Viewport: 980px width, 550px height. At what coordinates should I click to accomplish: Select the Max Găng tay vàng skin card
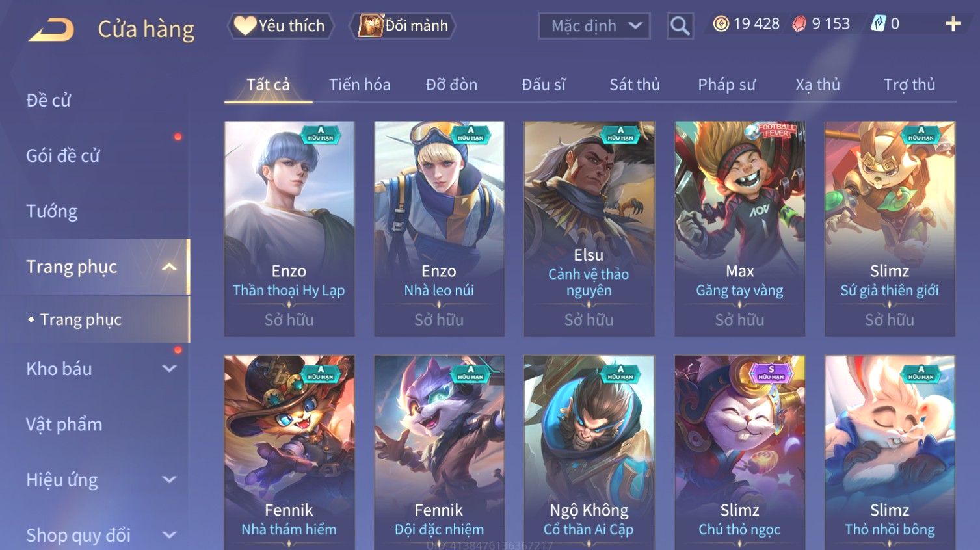click(x=740, y=228)
